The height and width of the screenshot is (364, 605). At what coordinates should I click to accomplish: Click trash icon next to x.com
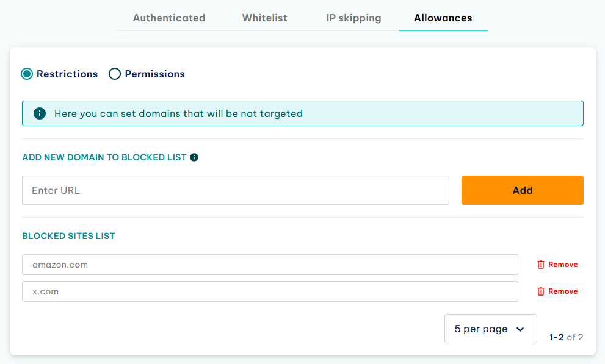[x=540, y=291]
